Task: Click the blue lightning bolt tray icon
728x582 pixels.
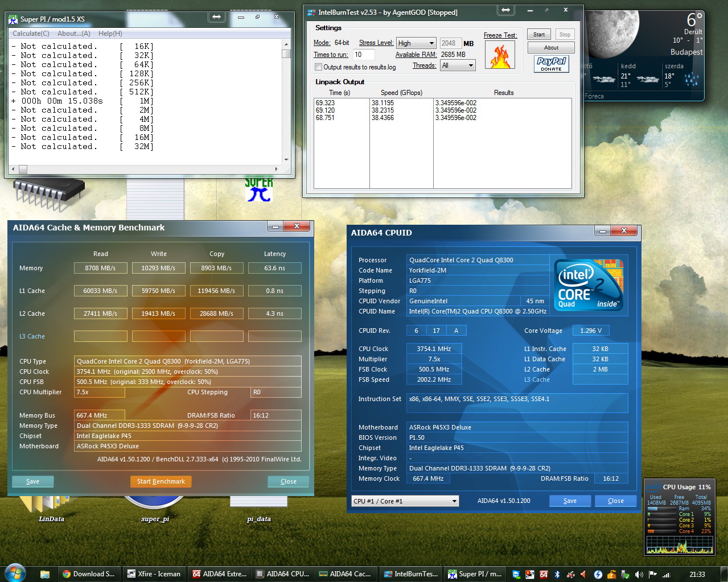Action: [598, 575]
